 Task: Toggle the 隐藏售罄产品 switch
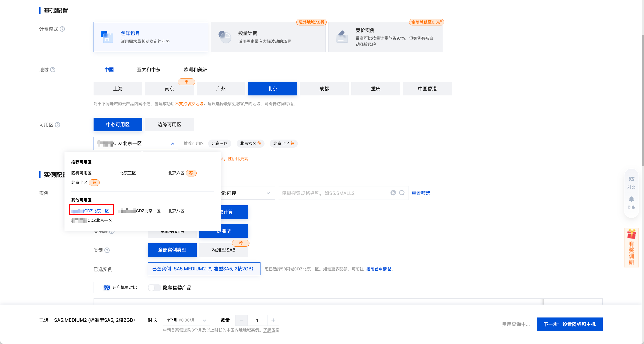tap(154, 288)
